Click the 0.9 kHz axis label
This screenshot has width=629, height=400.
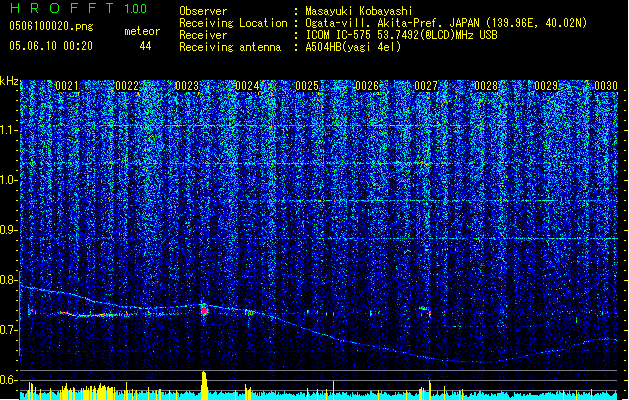tap(8, 230)
